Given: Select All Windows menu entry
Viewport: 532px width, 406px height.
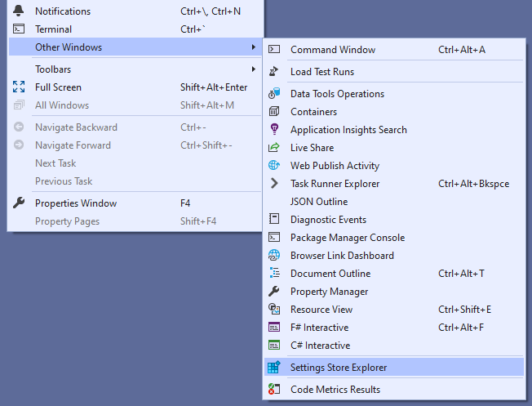Looking at the screenshot, I should pos(135,105).
